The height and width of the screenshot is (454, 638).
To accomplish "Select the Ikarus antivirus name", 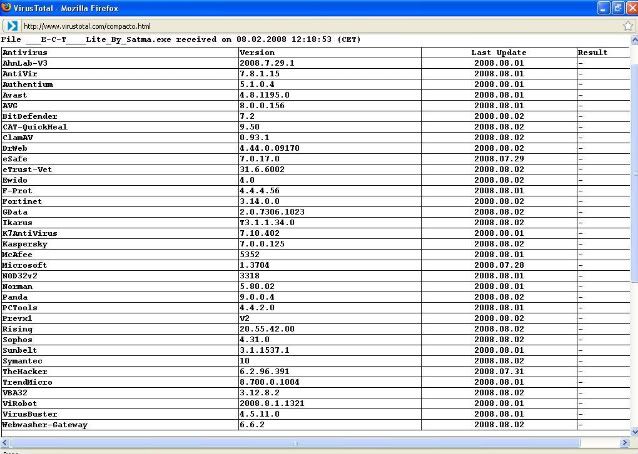I will click(17, 223).
